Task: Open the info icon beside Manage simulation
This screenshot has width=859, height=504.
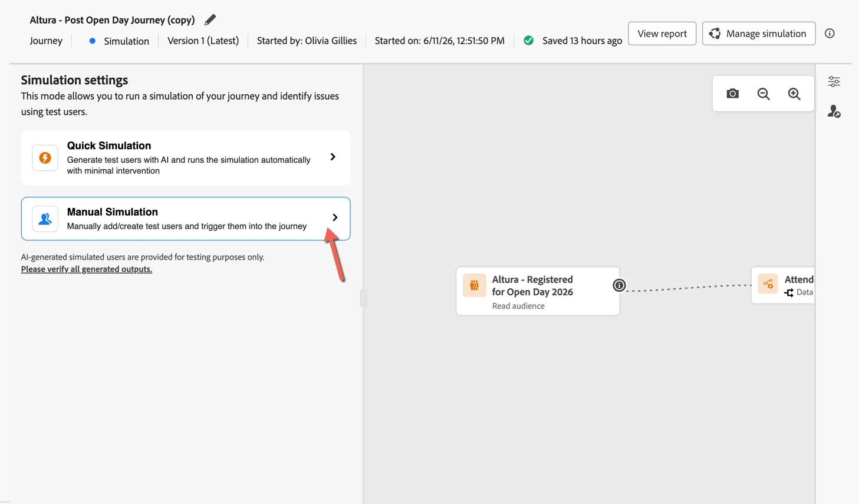Action: coord(830,34)
